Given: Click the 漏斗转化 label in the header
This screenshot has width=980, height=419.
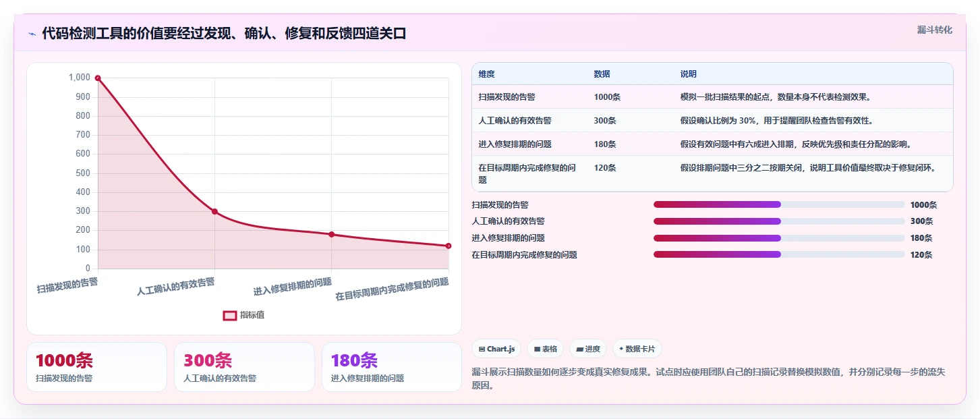Looking at the screenshot, I should tap(935, 30).
